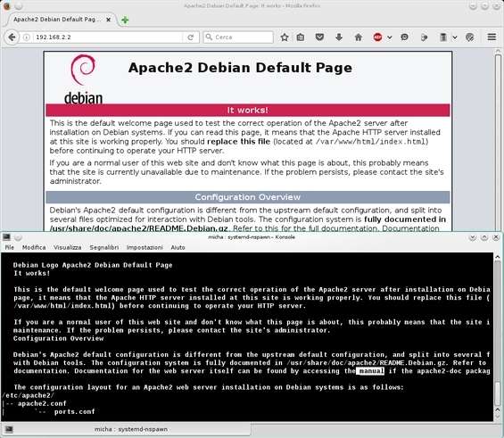
Task: Open the Modifica menu in Konsole
Action: click(34, 247)
